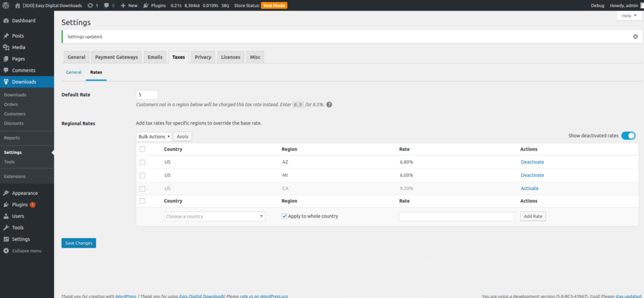
Task: Uncheck Apply to whole country
Action: click(x=285, y=216)
